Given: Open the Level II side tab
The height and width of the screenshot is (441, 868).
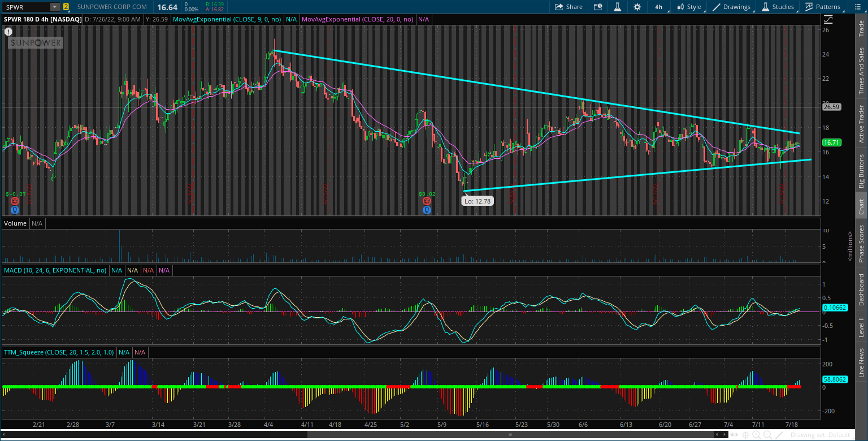Looking at the screenshot, I should point(861,327).
